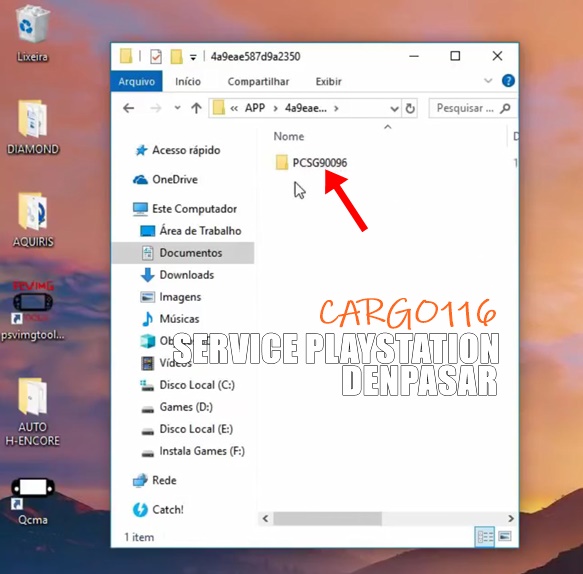This screenshot has height=574, width=583.
Task: Open Games (D:) drive
Action: 177,407
